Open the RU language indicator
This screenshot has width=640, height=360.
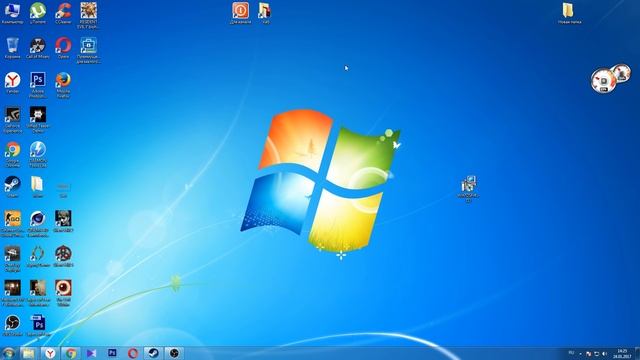571,353
